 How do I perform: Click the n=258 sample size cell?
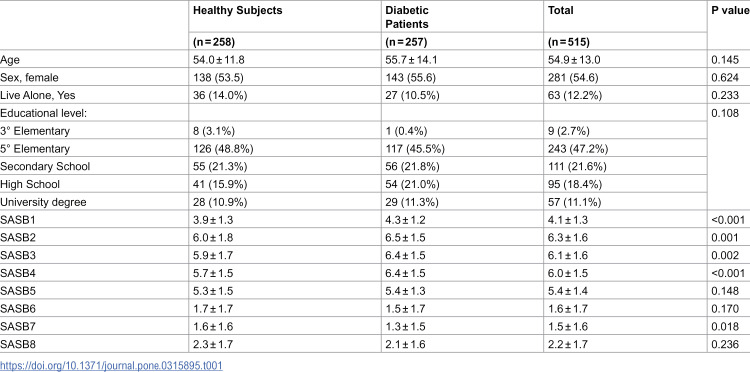214,42
